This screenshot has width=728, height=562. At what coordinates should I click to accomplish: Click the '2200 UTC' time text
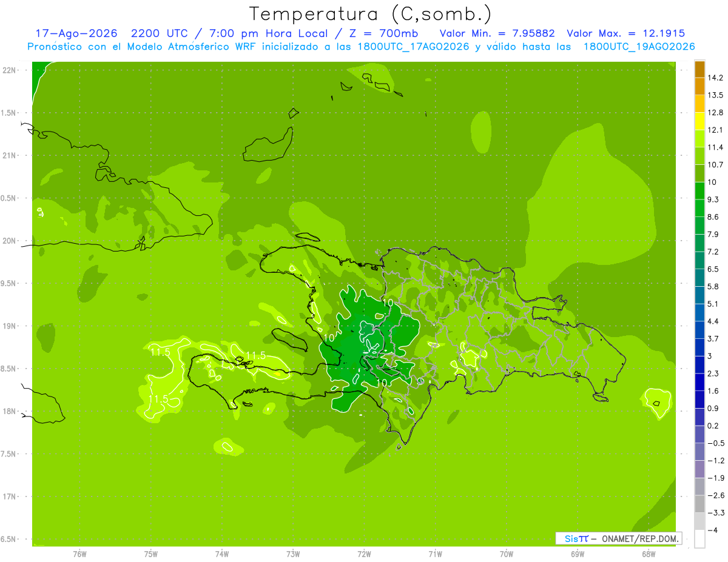pos(160,34)
